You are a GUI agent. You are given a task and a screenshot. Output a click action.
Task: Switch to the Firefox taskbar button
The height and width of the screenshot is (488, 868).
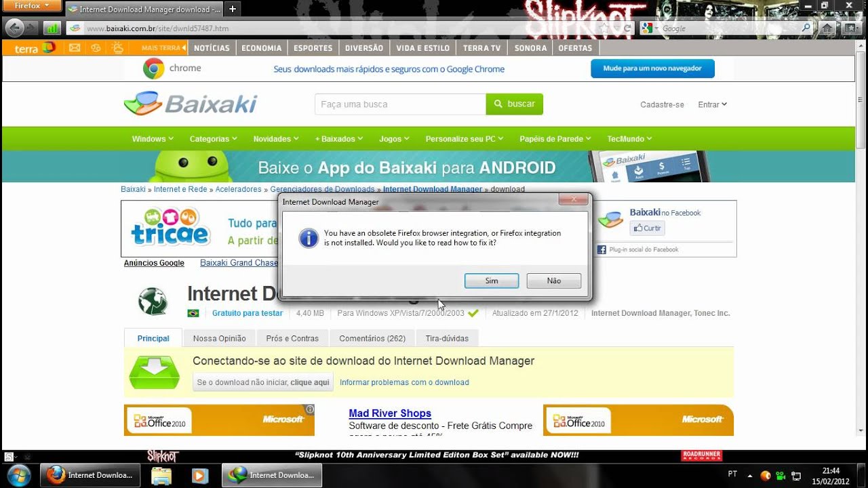tap(90, 476)
